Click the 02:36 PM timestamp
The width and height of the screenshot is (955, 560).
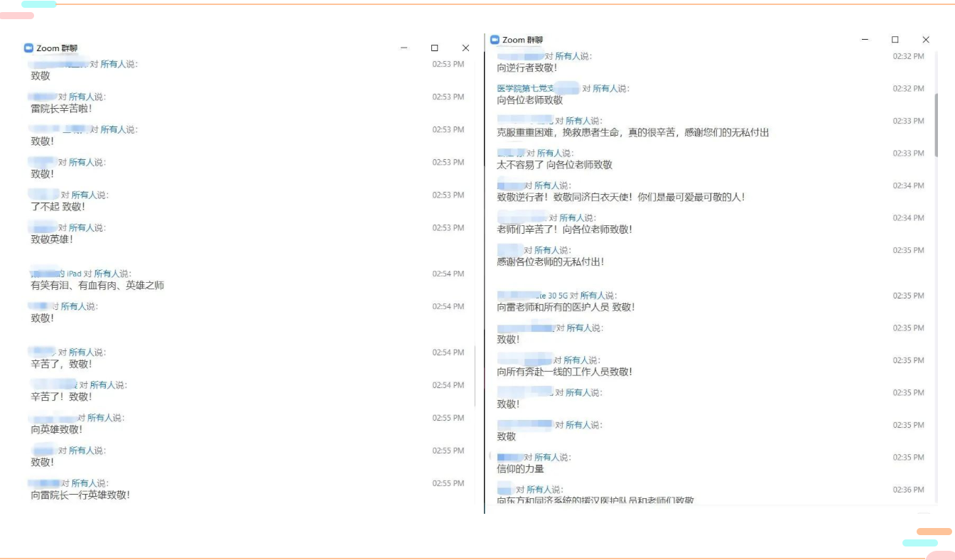(x=908, y=490)
